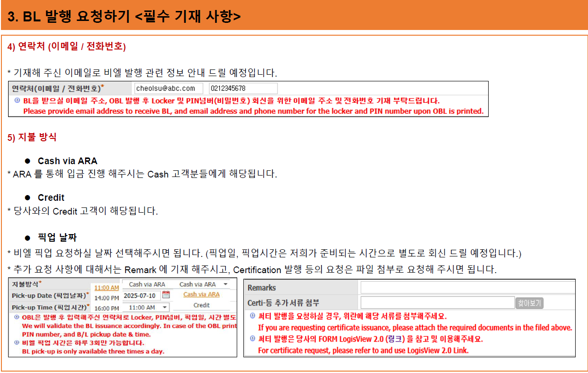The width and height of the screenshot is (588, 373).
Task: Click the info icon beside the three-times-a-day pick-up notice
Action: 17,343
